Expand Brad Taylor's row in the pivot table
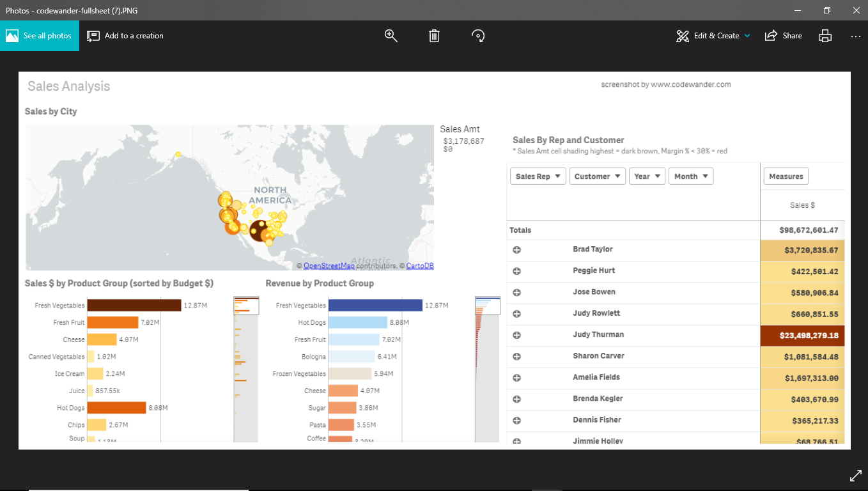Image resolution: width=868 pixels, height=491 pixels. click(x=516, y=250)
